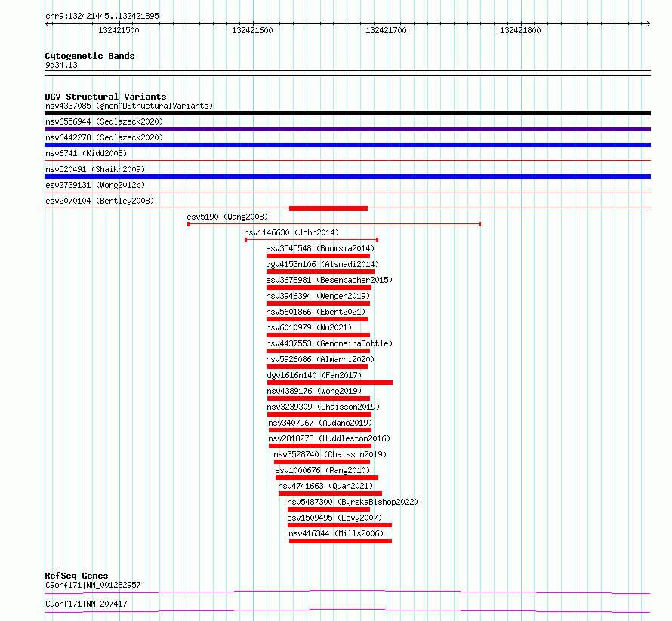Viewport: 672px width, 621px height.
Task: Open variant nsv416344 (Mills2006)
Action: pyautogui.click(x=336, y=533)
